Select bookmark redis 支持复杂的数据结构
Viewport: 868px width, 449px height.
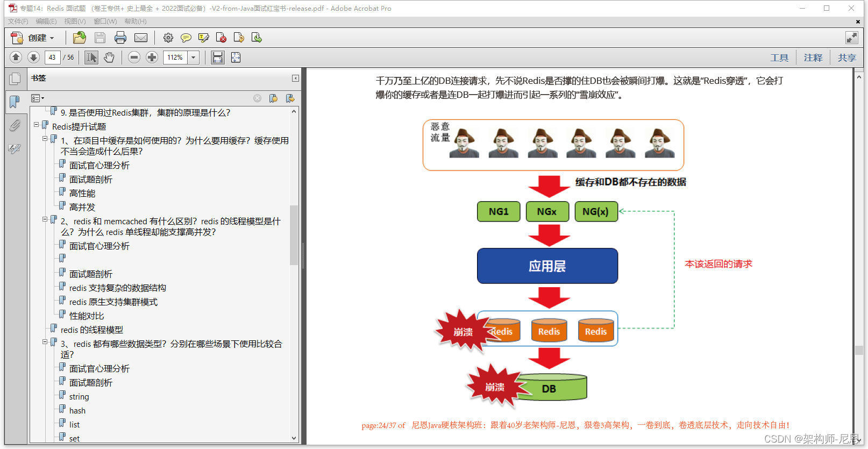tap(118, 288)
